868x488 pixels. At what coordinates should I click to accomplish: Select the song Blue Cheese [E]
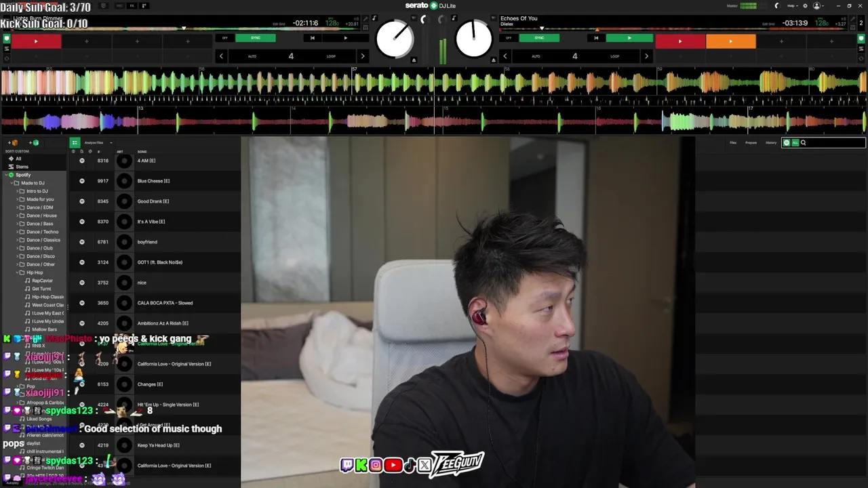[155, 181]
